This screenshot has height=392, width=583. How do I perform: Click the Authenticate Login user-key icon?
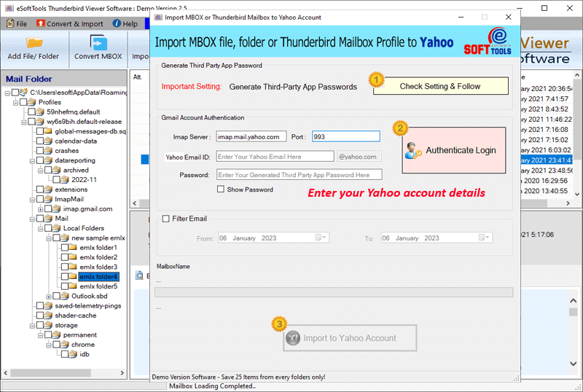[413, 151]
